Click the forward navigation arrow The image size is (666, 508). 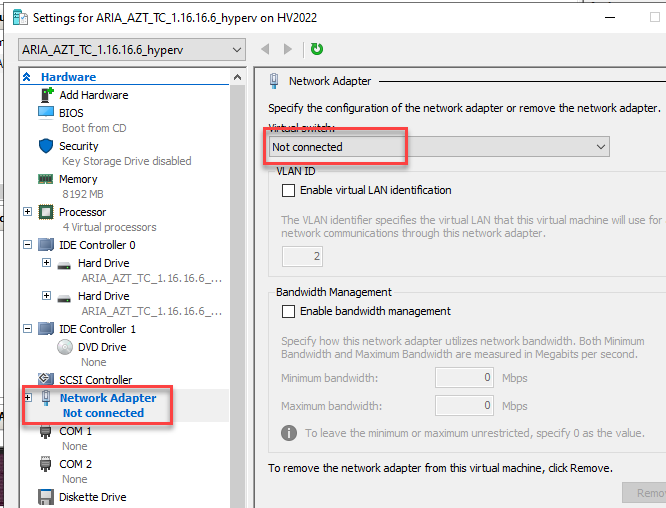(x=288, y=49)
